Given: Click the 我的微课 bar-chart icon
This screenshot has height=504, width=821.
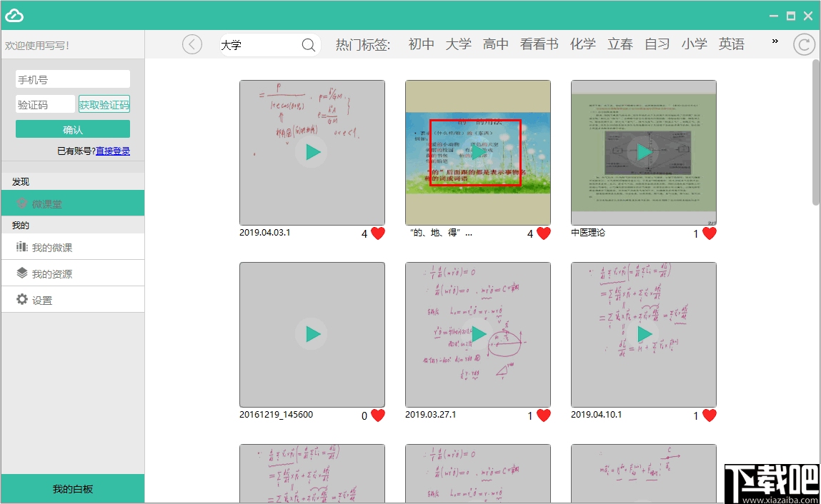Looking at the screenshot, I should coord(21,246).
